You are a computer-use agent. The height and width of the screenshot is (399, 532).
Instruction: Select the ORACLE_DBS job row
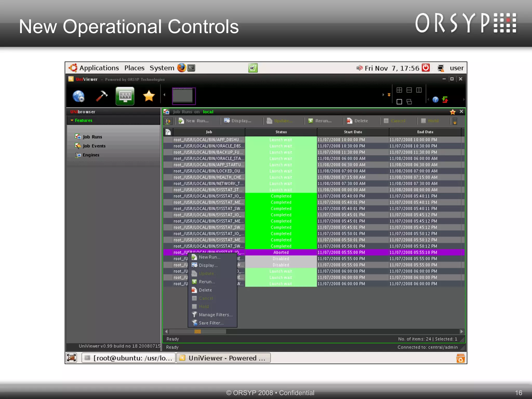coord(314,146)
